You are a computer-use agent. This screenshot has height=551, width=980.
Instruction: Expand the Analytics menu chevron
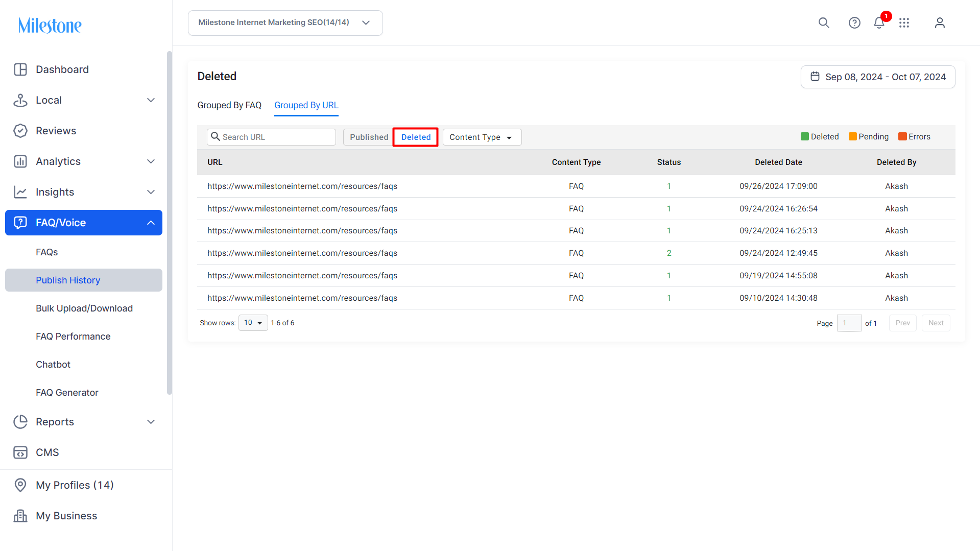pyautogui.click(x=151, y=161)
